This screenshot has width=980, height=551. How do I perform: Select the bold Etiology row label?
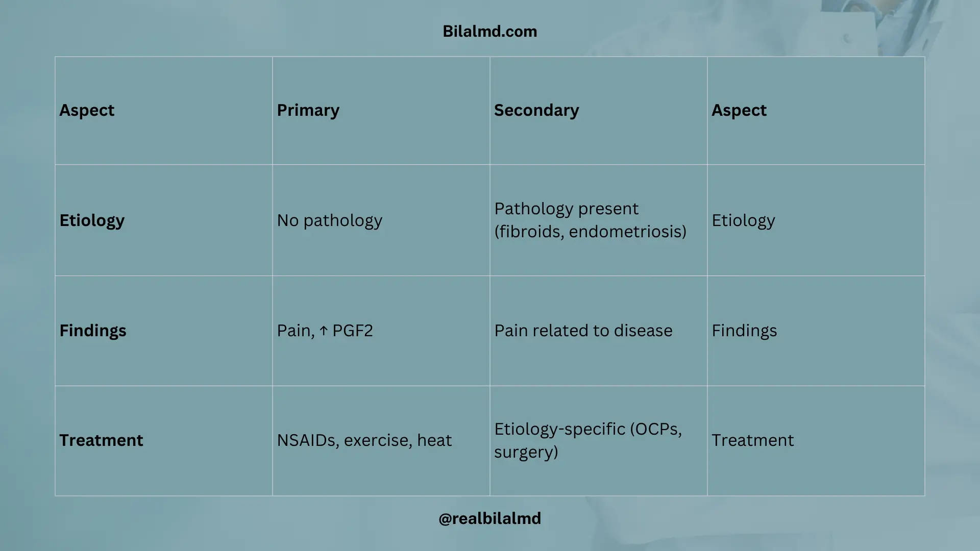click(x=92, y=220)
